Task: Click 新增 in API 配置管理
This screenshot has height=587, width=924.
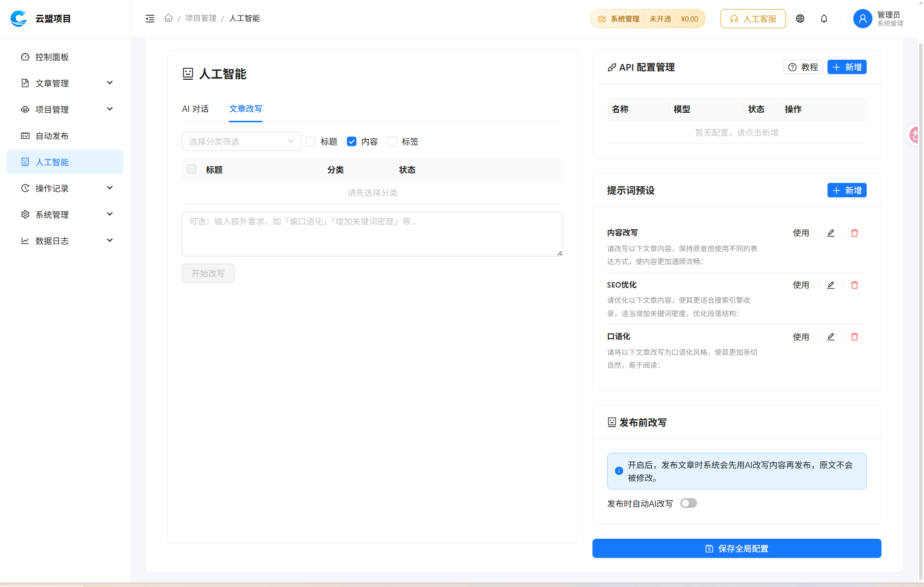Action: (x=847, y=67)
